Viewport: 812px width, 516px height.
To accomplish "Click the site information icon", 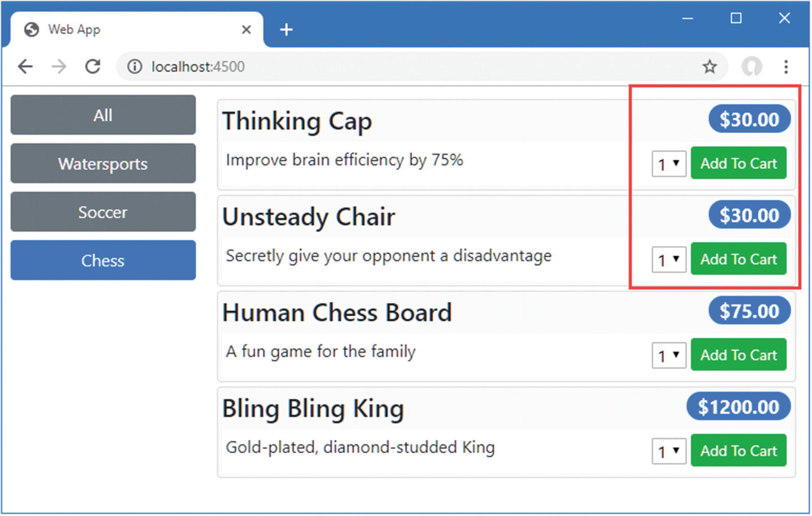I will click(x=135, y=67).
